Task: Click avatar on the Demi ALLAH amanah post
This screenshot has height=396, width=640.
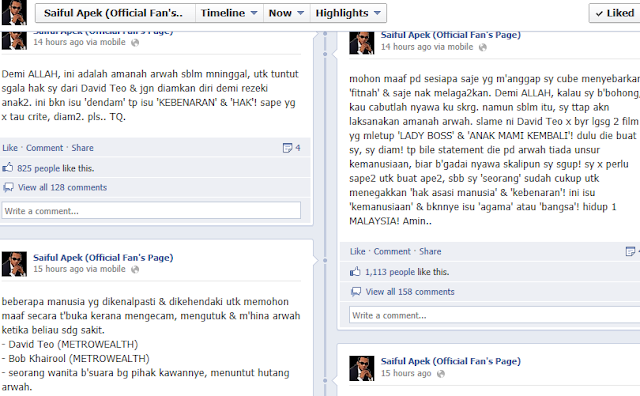Action: (14, 41)
